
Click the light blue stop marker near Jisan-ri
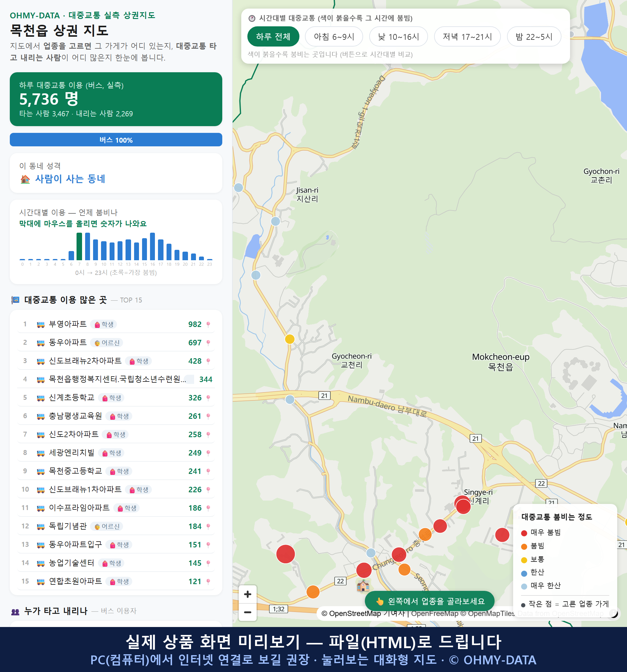276,221
